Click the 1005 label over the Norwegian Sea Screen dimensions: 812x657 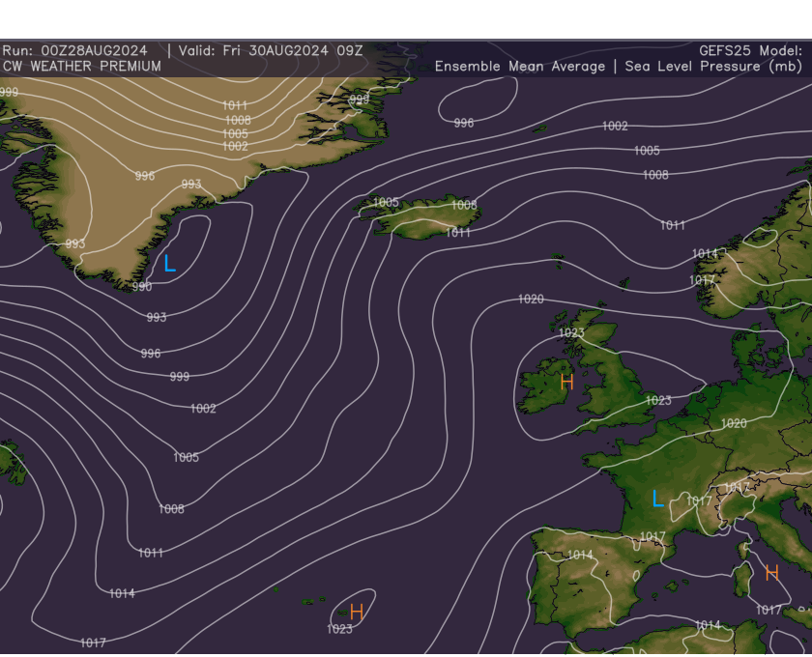click(648, 150)
